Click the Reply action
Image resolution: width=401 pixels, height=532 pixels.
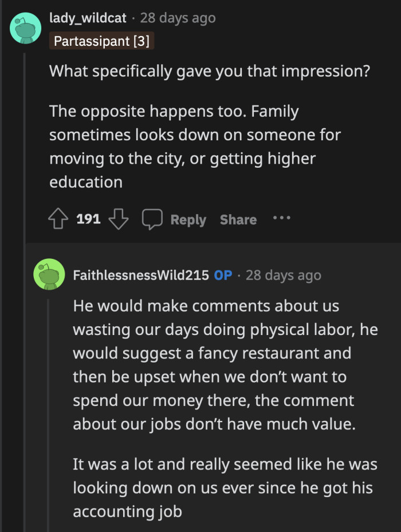pyautogui.click(x=188, y=219)
